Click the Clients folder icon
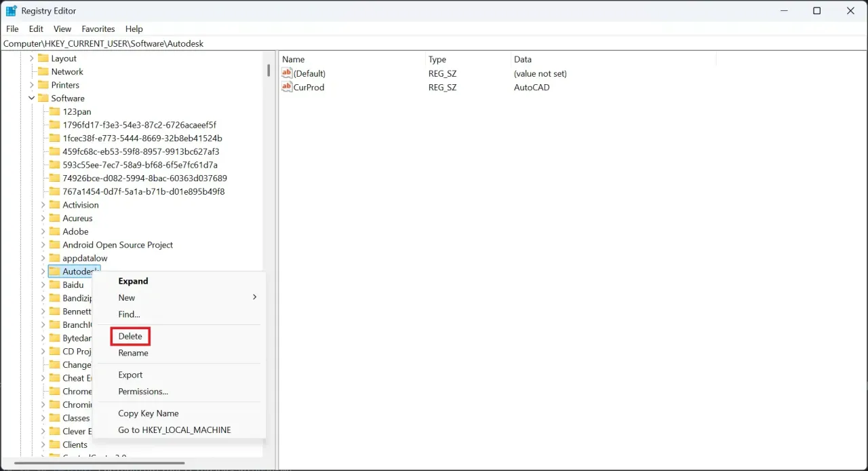 click(55, 445)
